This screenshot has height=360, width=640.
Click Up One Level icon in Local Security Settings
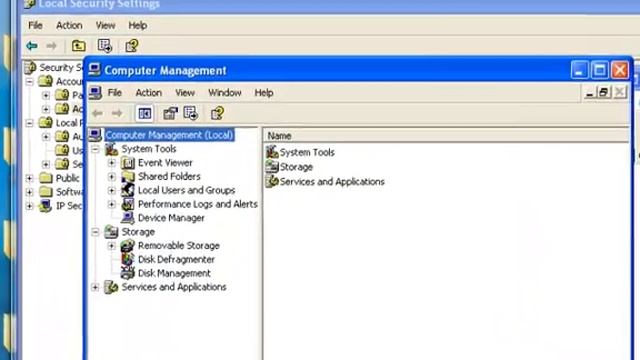(78, 46)
